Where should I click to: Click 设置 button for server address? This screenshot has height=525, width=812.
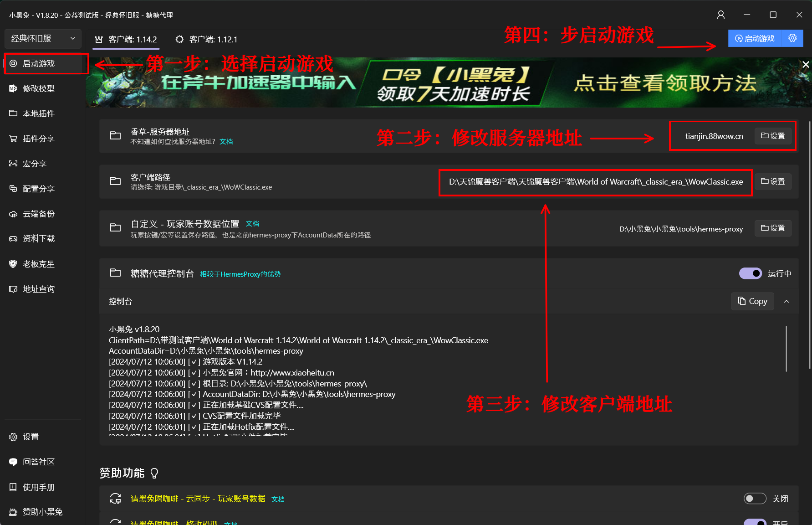pos(773,136)
